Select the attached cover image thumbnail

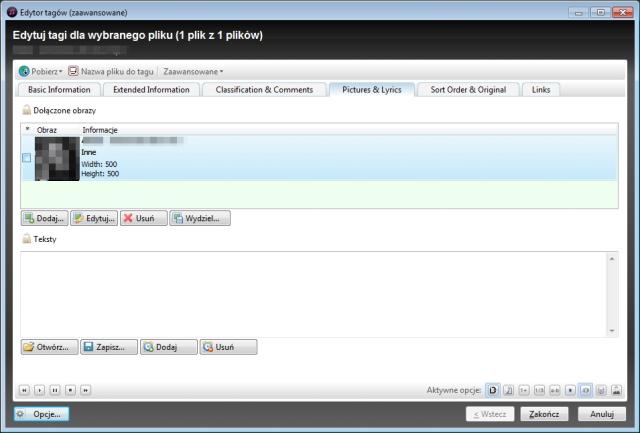coord(56,158)
